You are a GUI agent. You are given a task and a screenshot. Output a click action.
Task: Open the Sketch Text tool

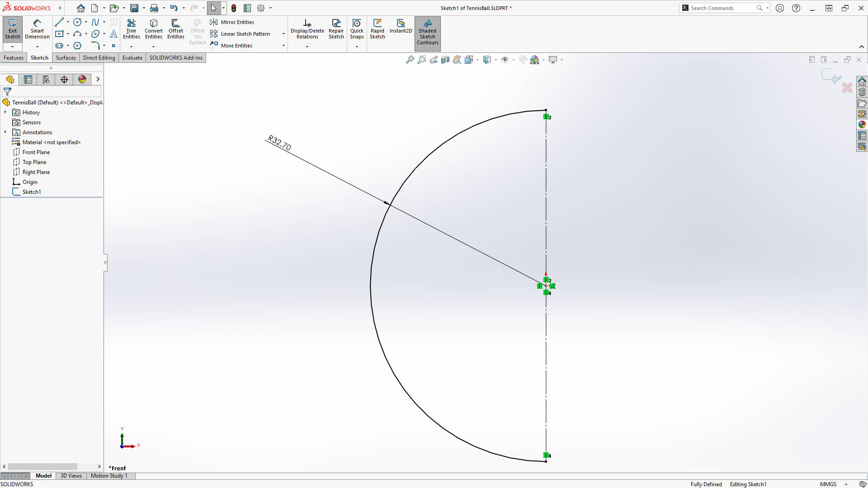tap(113, 34)
